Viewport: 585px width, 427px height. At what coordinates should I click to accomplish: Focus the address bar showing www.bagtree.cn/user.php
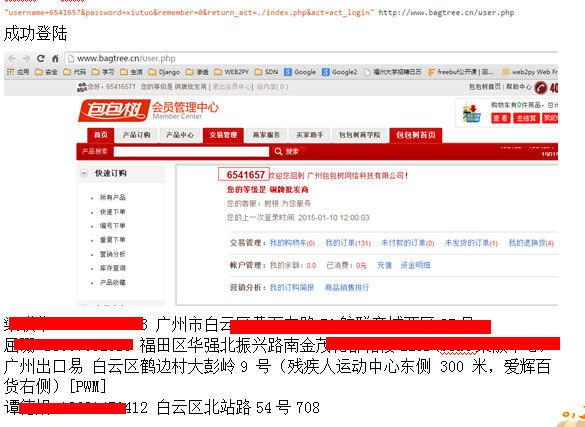[x=312, y=59]
